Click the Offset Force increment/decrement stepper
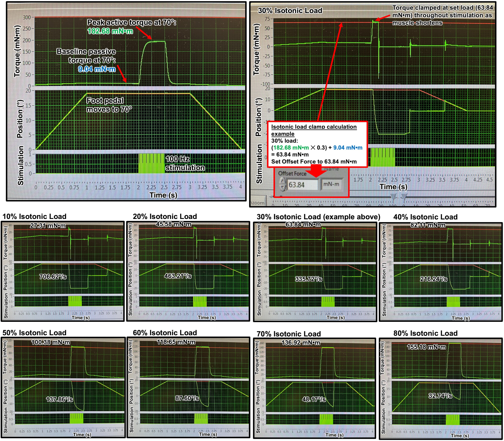 (x=283, y=184)
